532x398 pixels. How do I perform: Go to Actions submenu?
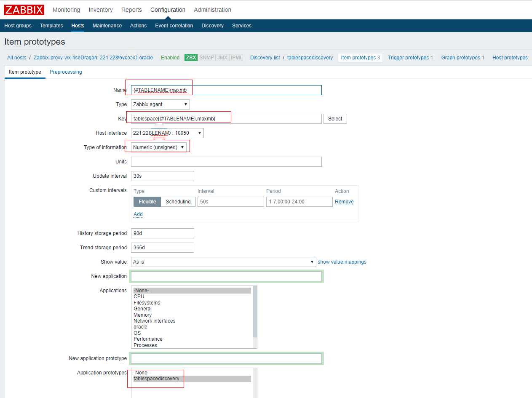tap(138, 26)
